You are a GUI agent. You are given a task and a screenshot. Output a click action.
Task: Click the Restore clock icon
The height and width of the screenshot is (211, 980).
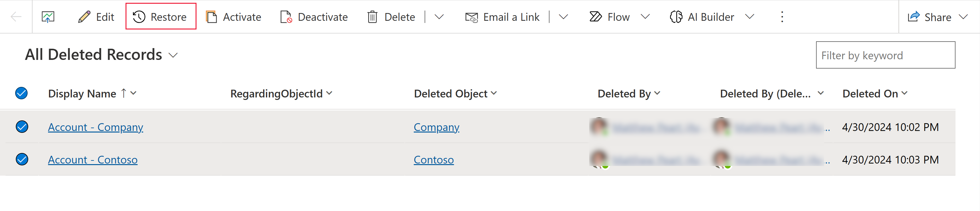139,17
